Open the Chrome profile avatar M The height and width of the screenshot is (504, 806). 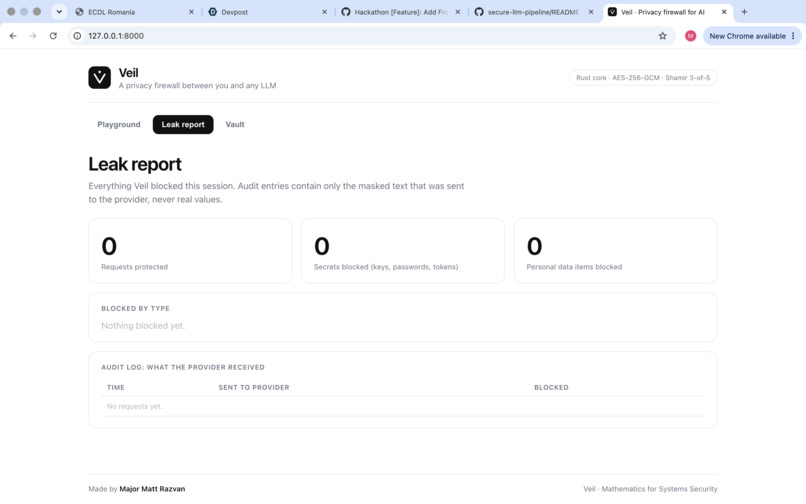[690, 36]
